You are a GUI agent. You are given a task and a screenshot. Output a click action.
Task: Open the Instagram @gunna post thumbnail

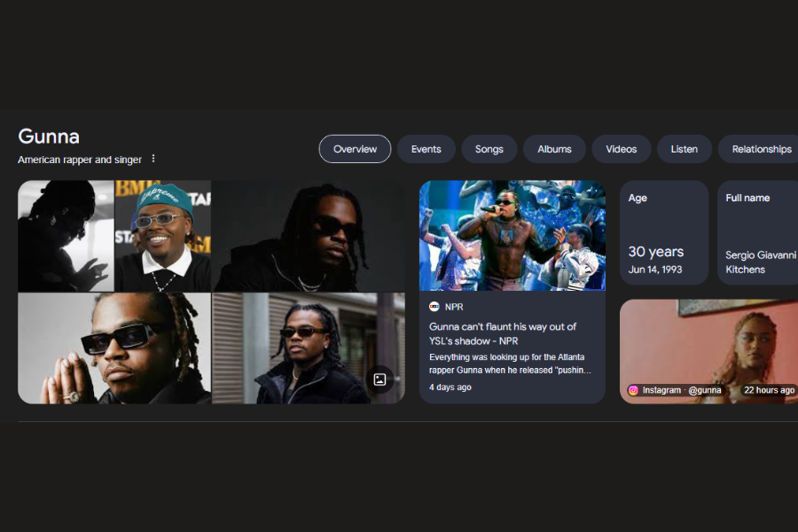point(709,352)
